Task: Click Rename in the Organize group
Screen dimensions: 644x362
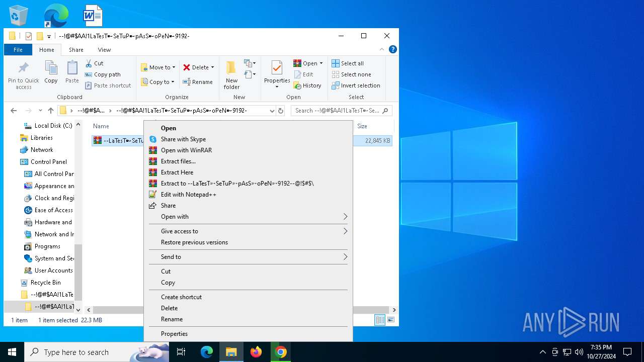Action: coord(198,82)
